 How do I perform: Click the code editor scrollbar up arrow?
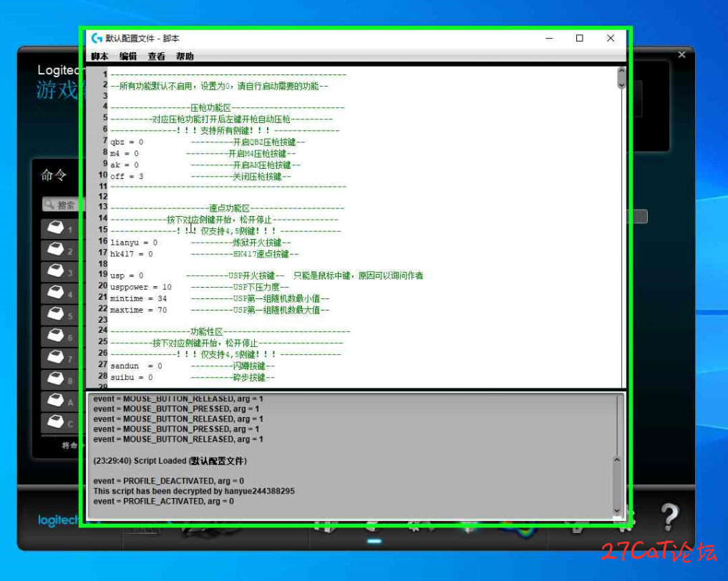pyautogui.click(x=621, y=71)
